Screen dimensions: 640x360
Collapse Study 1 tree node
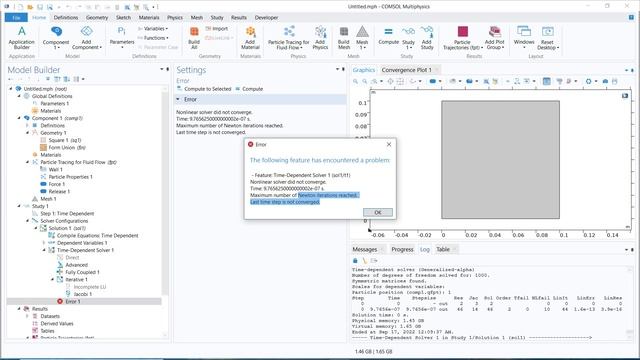(19, 206)
